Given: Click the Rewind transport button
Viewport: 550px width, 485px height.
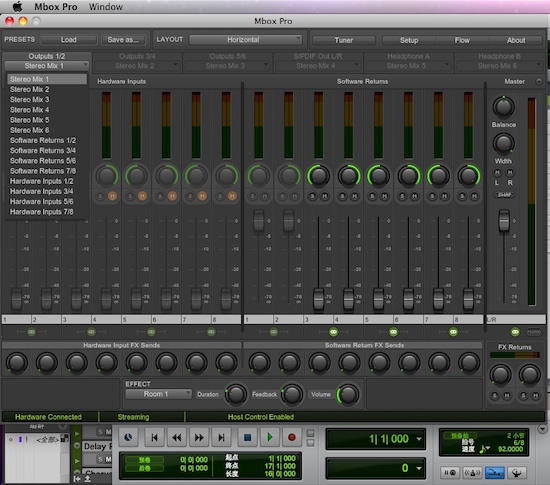Looking at the screenshot, I should (x=177, y=437).
